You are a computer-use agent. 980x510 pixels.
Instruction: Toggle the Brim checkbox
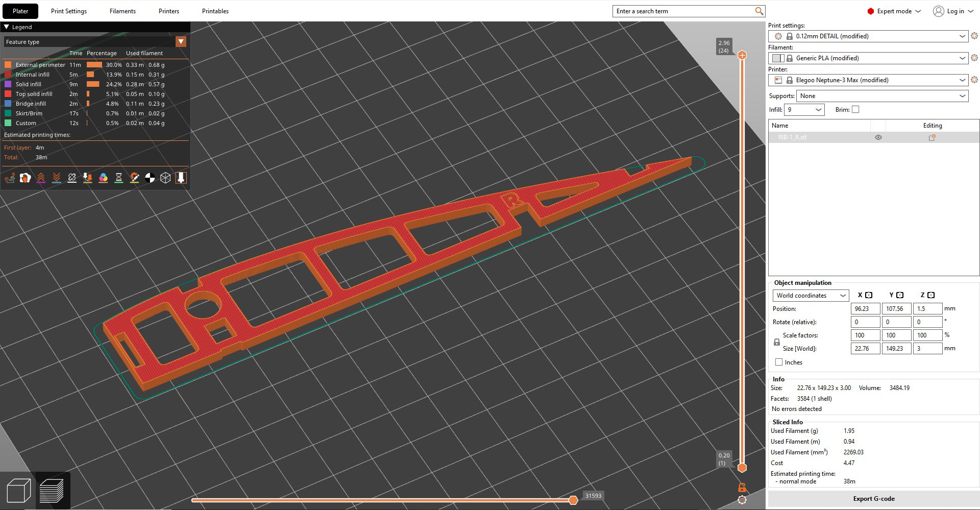[x=855, y=110]
